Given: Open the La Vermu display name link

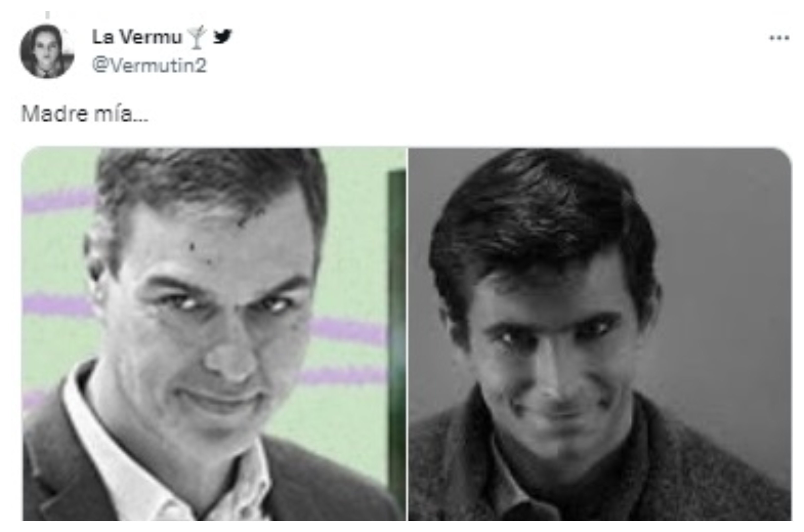Looking at the screenshot, I should click(137, 37).
